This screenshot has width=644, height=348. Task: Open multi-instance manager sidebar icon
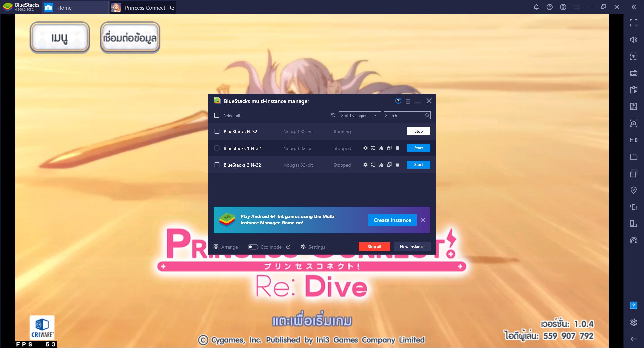pyautogui.click(x=634, y=173)
